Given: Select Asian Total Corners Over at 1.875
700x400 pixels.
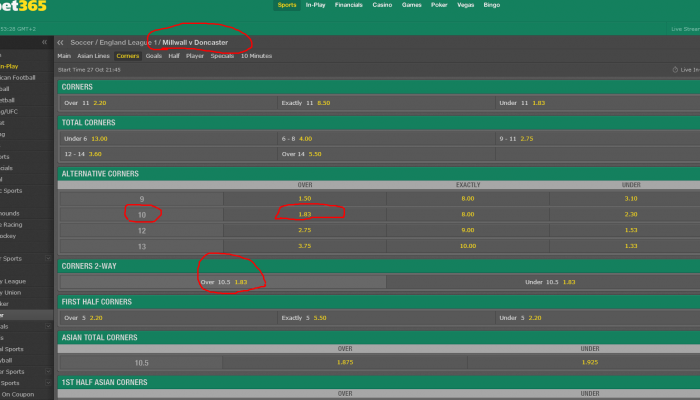Looking at the screenshot, I should pos(345,362).
